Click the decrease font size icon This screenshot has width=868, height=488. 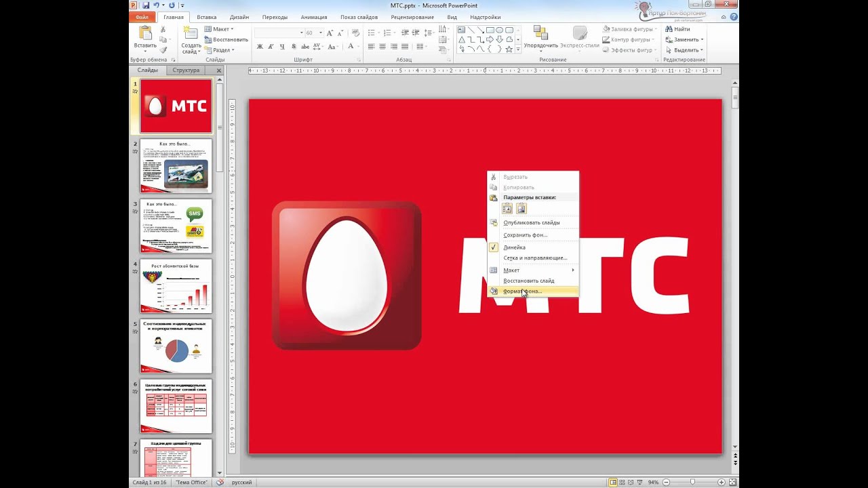coord(340,33)
